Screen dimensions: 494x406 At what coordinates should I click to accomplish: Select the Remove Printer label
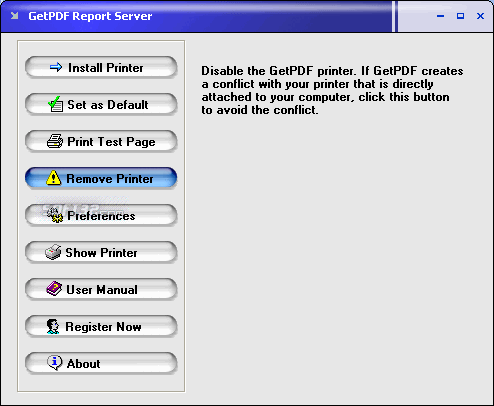(x=110, y=179)
